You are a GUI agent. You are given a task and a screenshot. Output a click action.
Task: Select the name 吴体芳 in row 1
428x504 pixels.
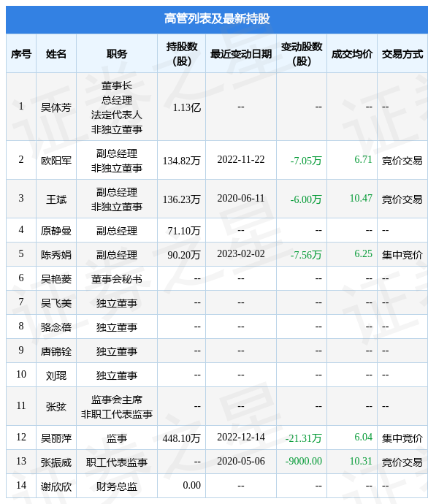pos(56,107)
